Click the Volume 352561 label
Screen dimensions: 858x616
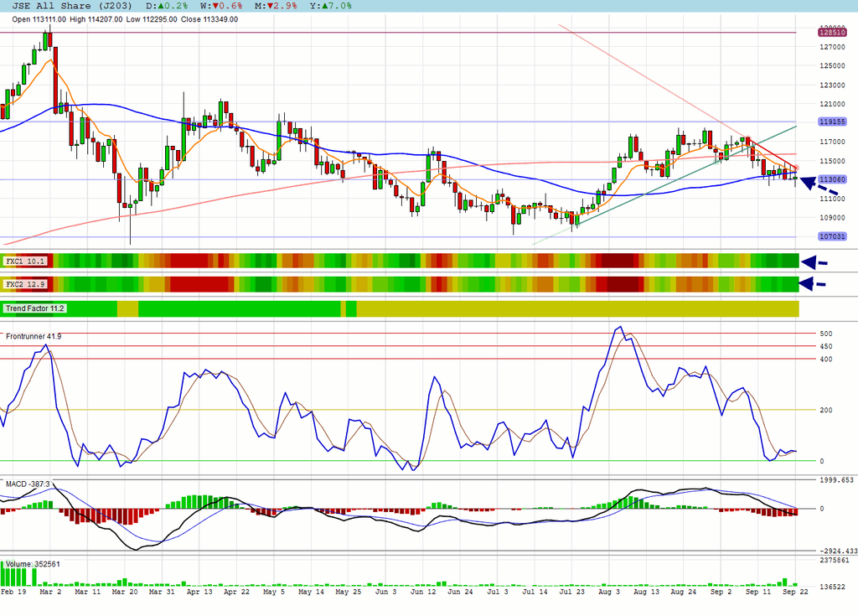[x=33, y=564]
